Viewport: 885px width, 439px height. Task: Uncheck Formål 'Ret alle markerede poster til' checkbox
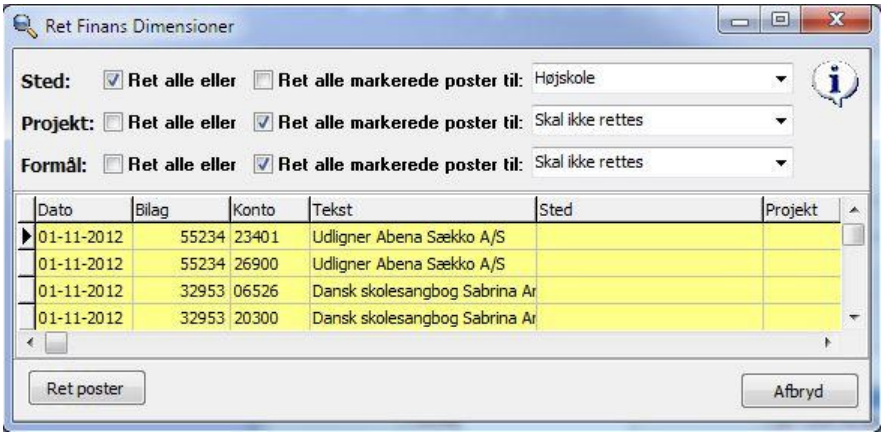(262, 164)
